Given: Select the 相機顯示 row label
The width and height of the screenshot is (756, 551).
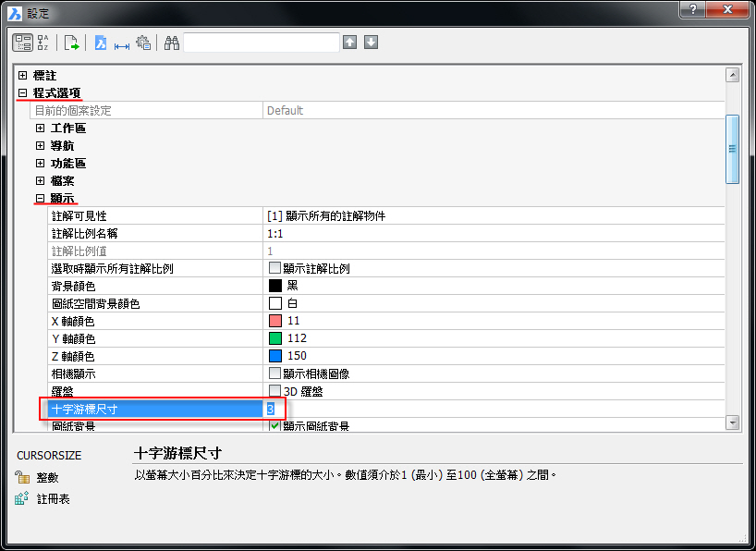Looking at the screenshot, I should click(73, 373).
